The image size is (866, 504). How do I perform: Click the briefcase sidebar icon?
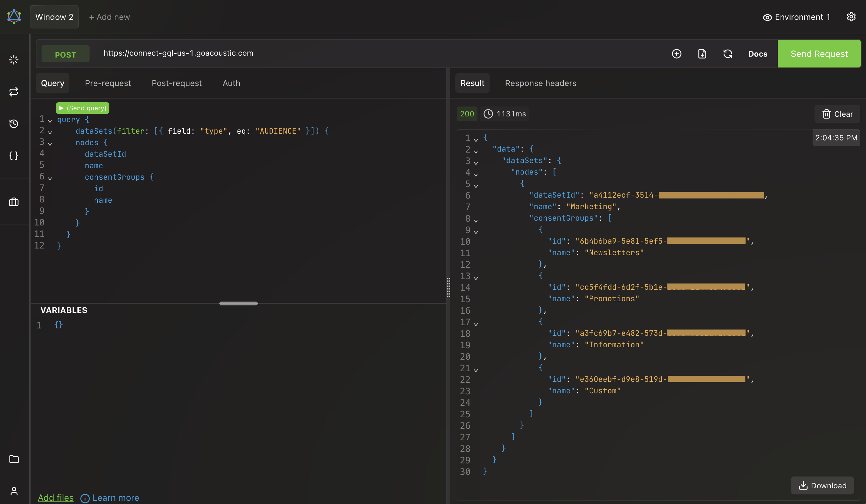[x=14, y=202]
